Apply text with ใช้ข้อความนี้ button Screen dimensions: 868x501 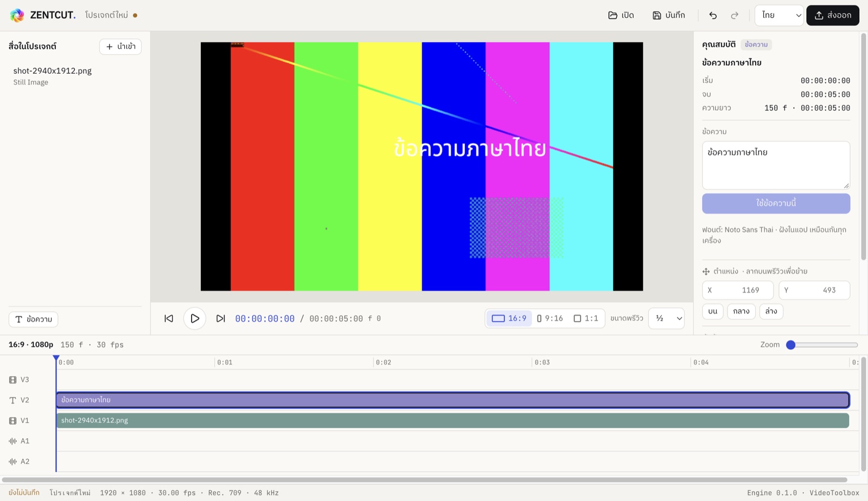pyautogui.click(x=776, y=203)
